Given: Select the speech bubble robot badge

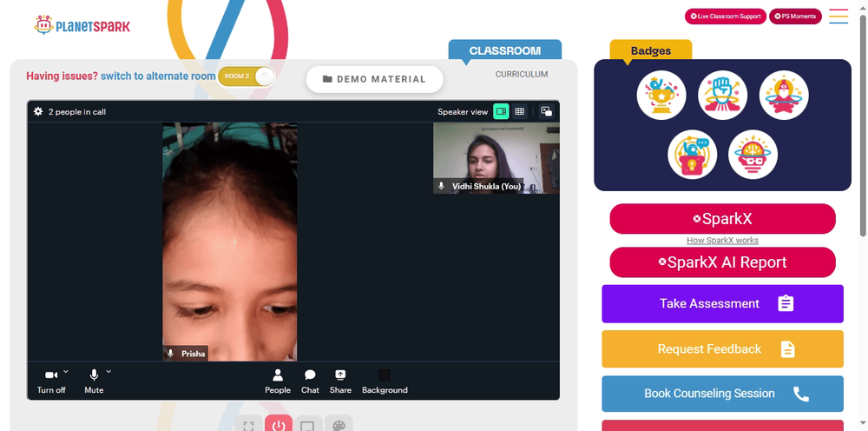Looking at the screenshot, I should click(x=692, y=155).
